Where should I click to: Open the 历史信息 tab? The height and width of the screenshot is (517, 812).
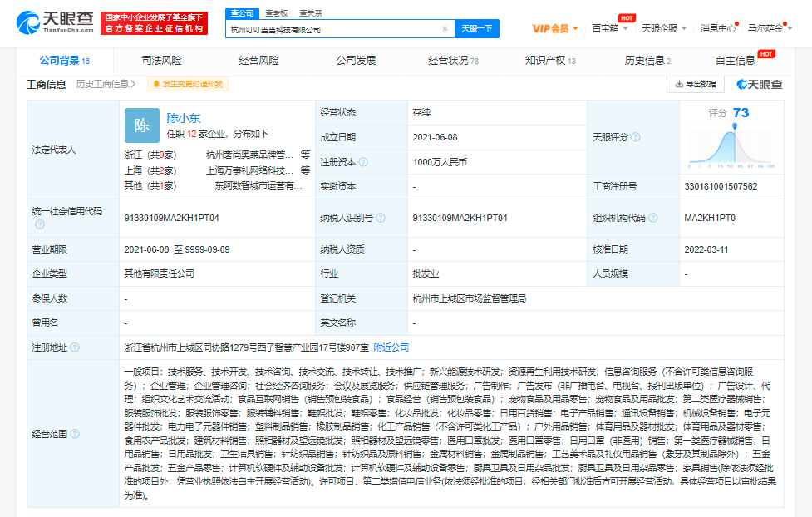pyautogui.click(x=647, y=61)
